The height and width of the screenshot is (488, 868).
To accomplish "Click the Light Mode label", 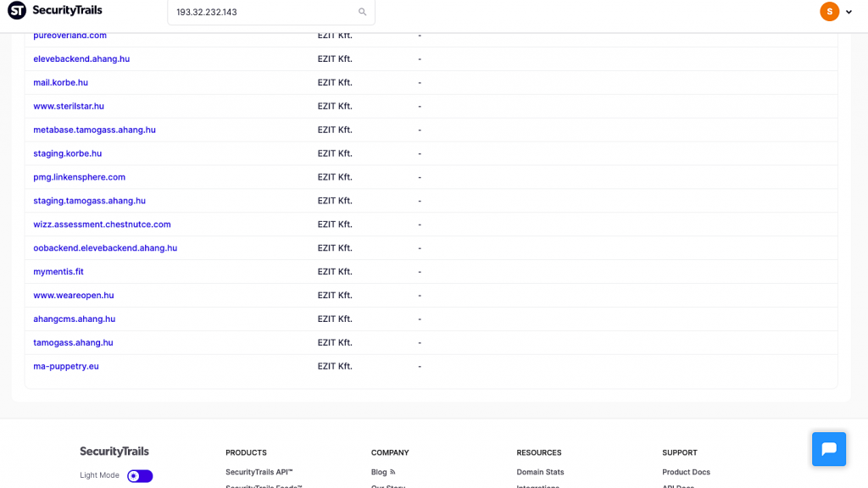I will [99, 475].
